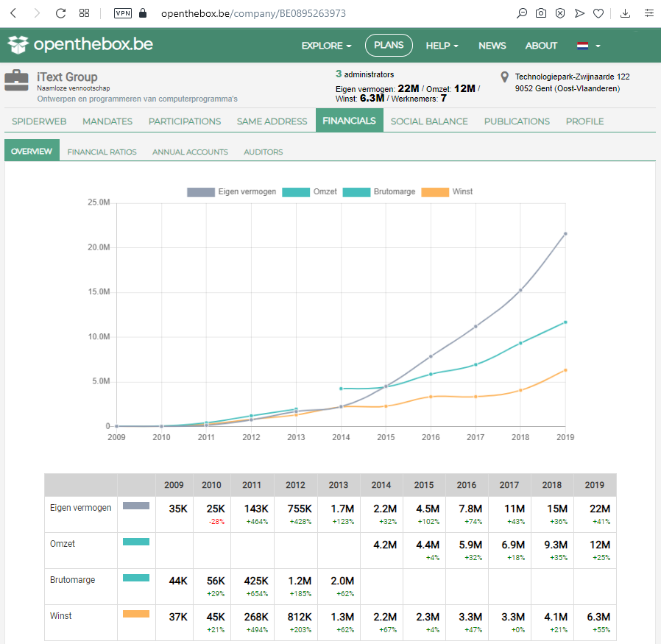The width and height of the screenshot is (661, 644).
Task: Reload the page with the refresh icon
Action: [x=60, y=13]
